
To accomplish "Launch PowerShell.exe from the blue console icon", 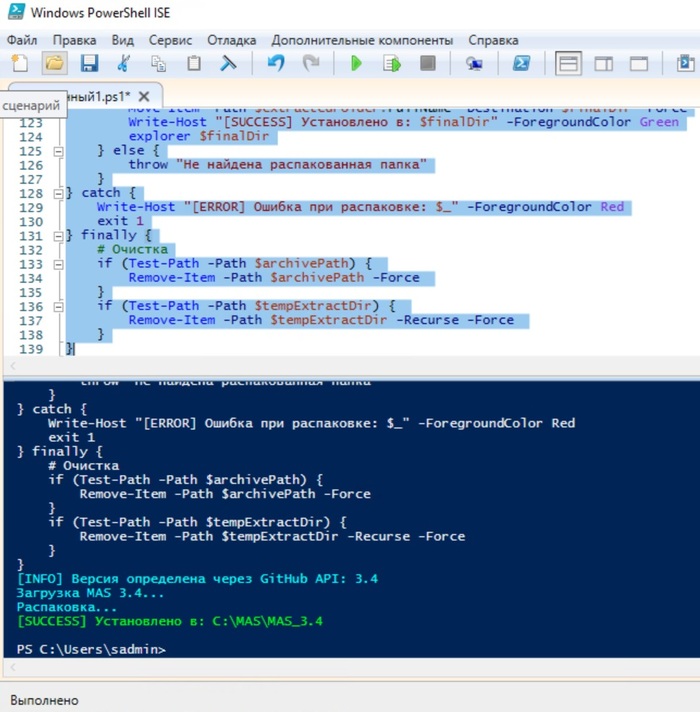I will 521,64.
